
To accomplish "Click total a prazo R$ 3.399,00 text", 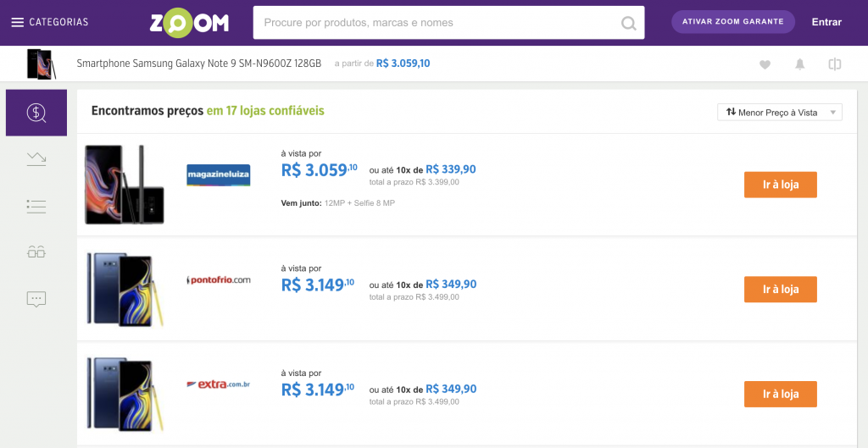I will click(414, 182).
